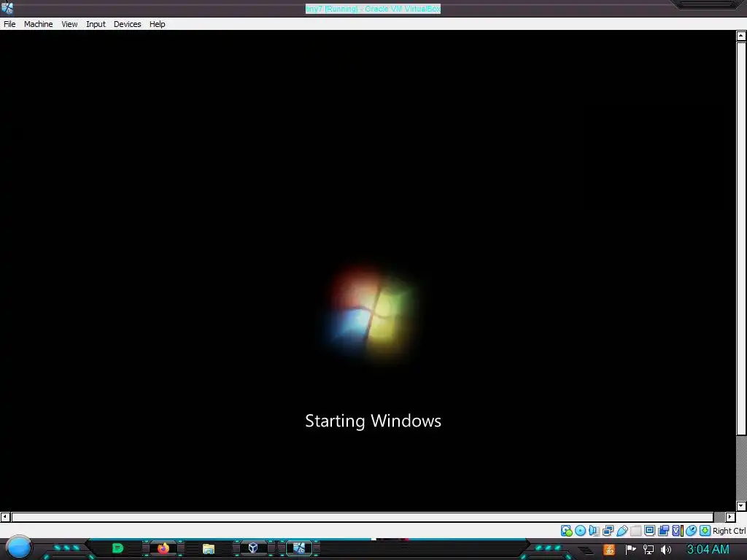The height and width of the screenshot is (560, 747).
Task: Click the volume speaker tray icon
Action: [666, 550]
